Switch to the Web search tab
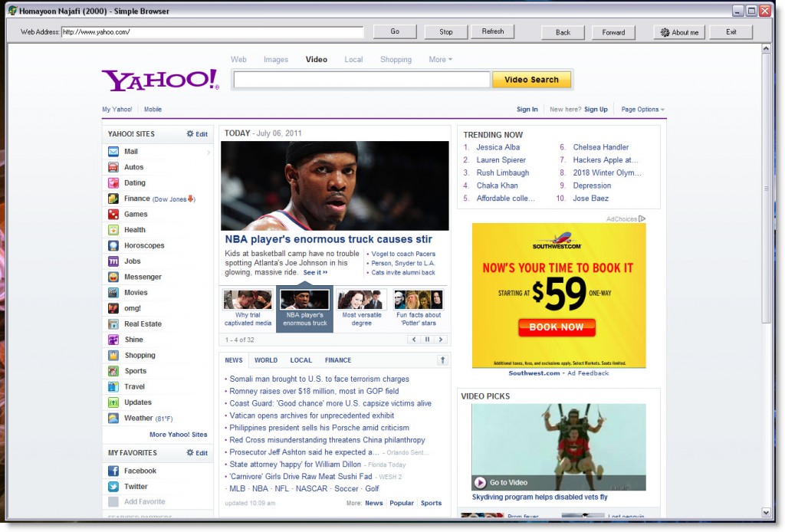Image resolution: width=785 pixels, height=532 pixels. point(238,60)
